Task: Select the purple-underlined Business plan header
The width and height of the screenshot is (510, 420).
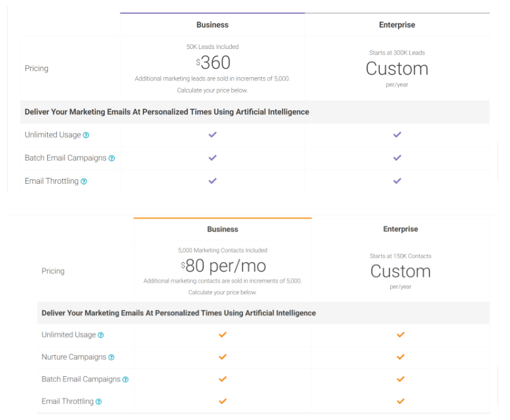Action: pos(212,25)
